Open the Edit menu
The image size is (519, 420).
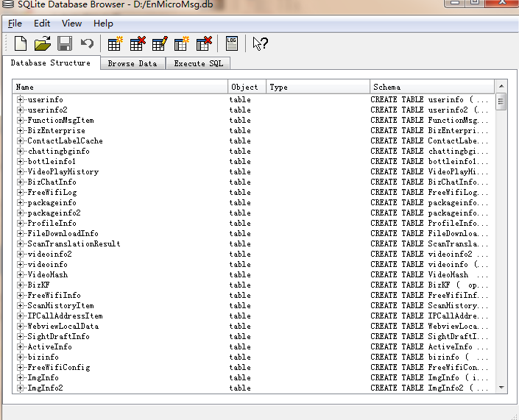42,24
